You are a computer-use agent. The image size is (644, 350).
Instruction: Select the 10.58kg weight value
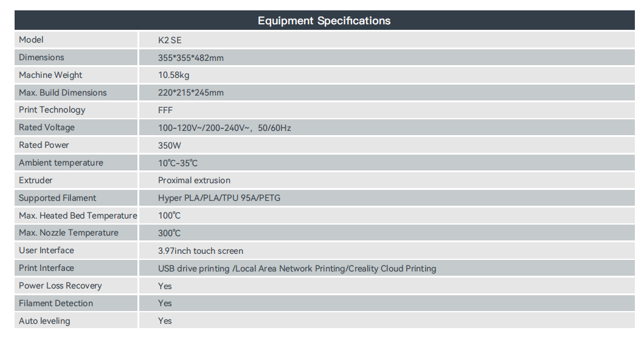pos(174,75)
